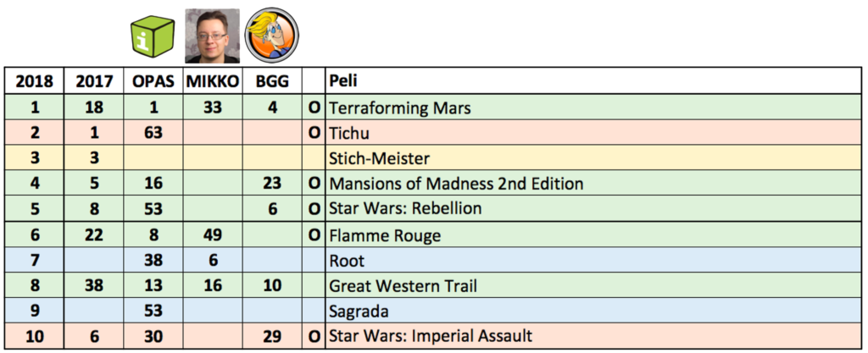Screen dimensions: 868x353
Task: Click the O marker in the Tichu row
Action: (x=314, y=133)
